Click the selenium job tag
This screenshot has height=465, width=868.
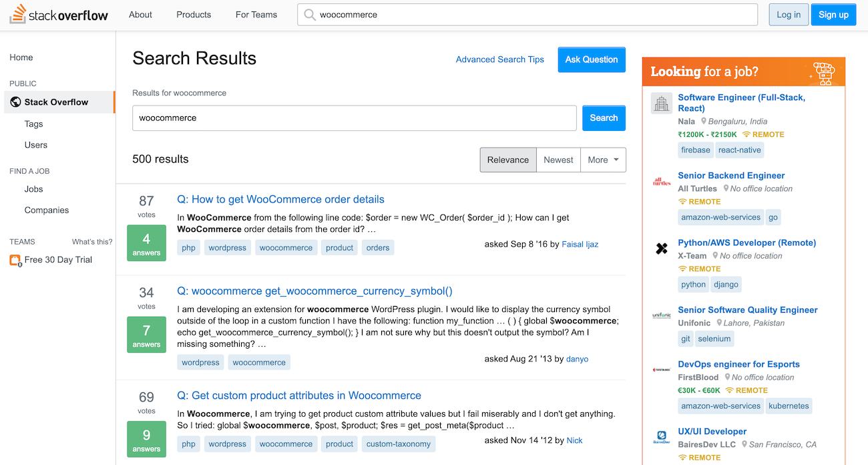click(714, 339)
